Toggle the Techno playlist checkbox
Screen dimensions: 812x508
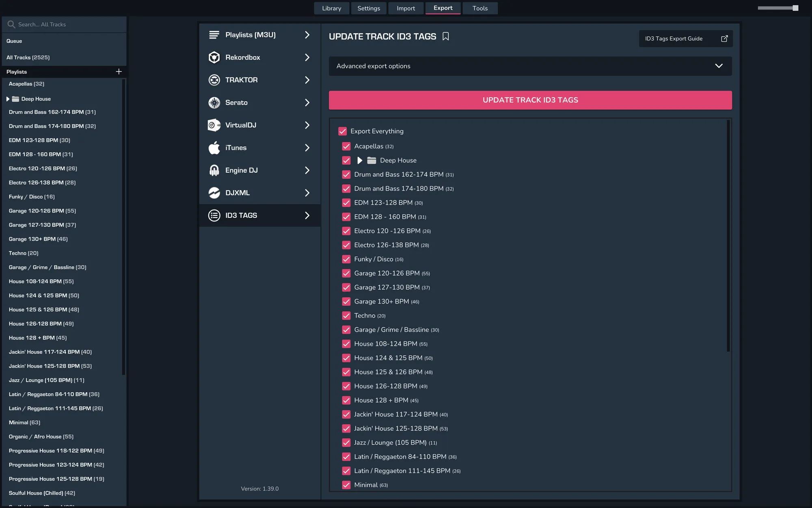click(x=346, y=315)
